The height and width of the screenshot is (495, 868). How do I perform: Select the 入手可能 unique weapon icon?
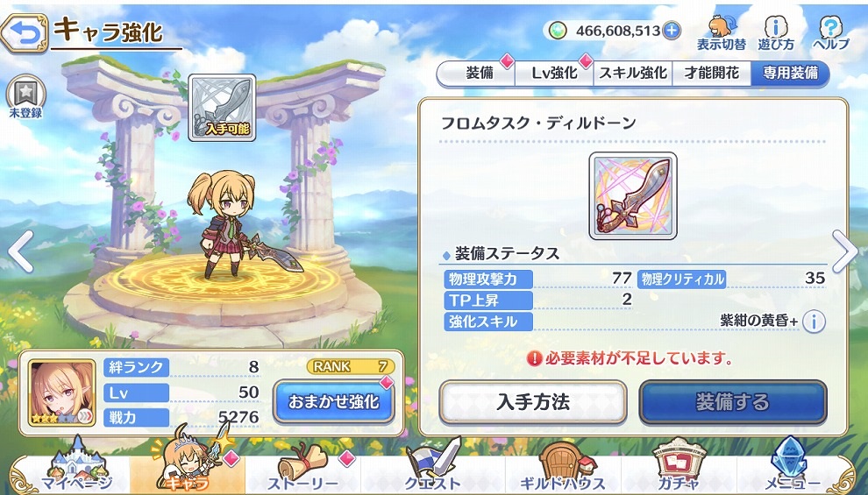[222, 108]
